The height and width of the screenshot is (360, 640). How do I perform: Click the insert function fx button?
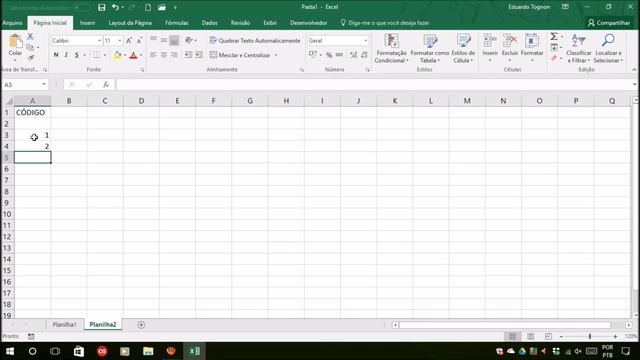pos(106,84)
